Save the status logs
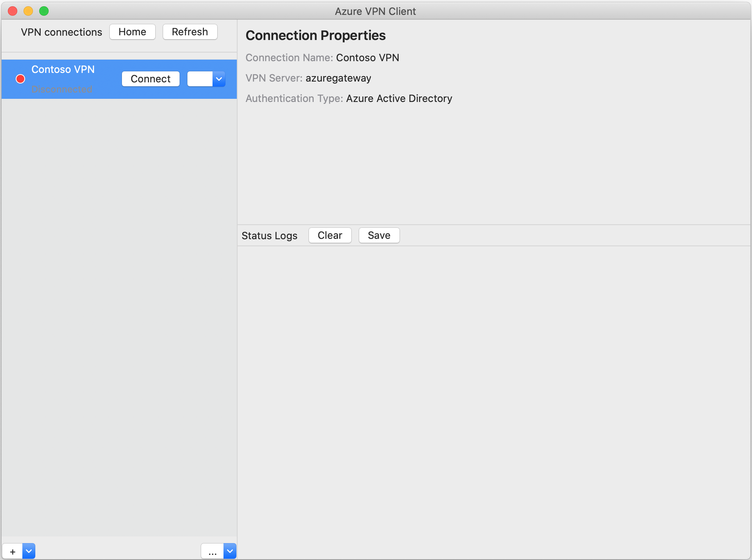 pos(379,235)
